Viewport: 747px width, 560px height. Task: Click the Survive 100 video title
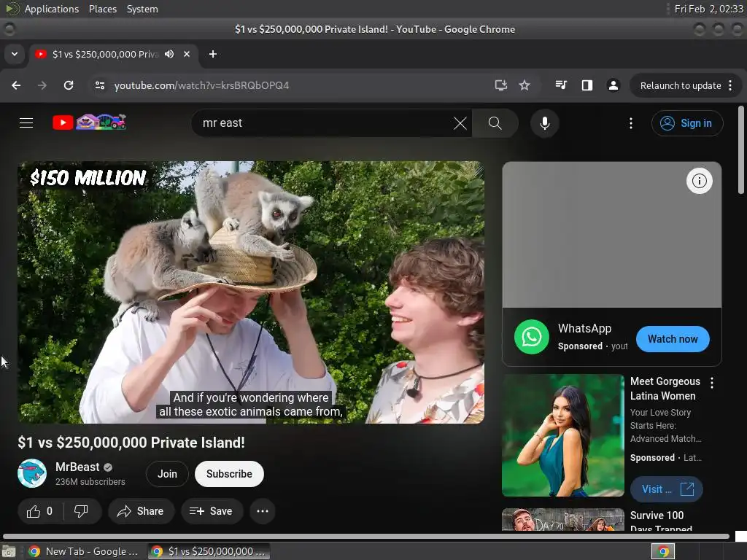tap(661, 521)
